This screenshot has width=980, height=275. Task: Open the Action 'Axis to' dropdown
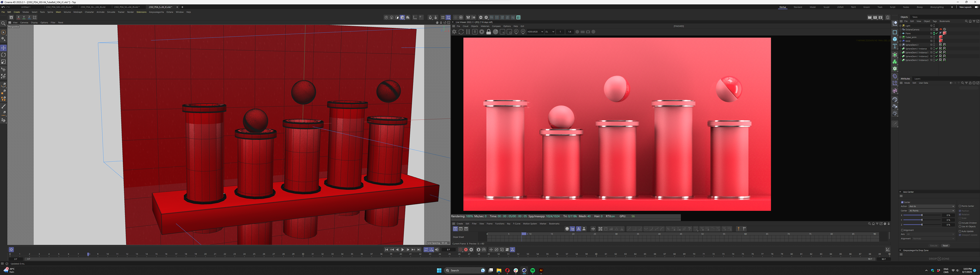pyautogui.click(x=931, y=206)
